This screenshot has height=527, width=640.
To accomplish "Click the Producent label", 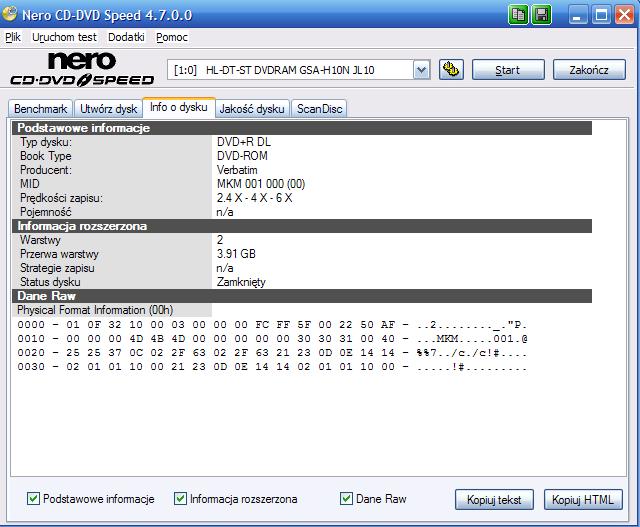I will point(46,170).
